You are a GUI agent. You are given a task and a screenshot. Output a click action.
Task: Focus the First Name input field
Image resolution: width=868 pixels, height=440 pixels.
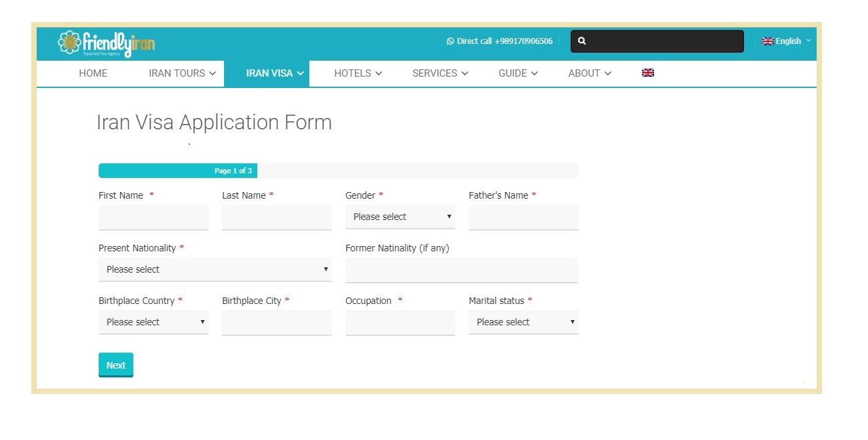(153, 217)
